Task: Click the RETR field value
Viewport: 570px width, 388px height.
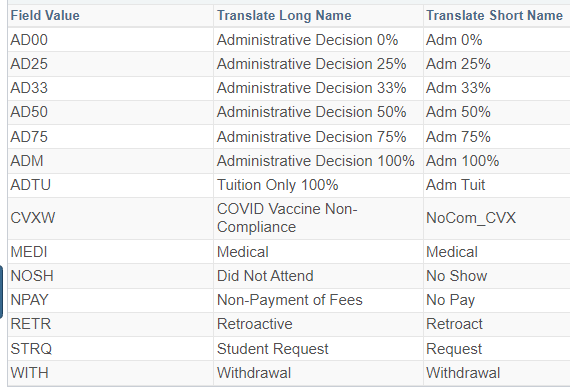Action: coord(31,324)
